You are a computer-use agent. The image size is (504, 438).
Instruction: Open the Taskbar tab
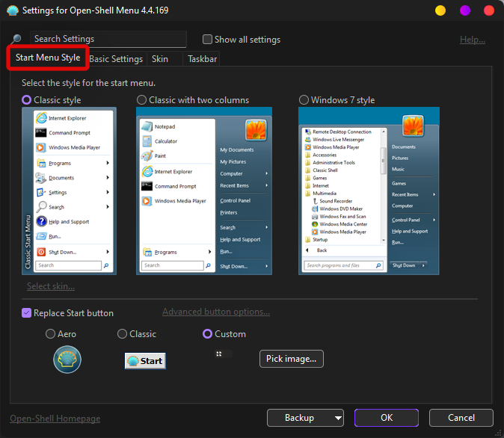click(x=203, y=59)
